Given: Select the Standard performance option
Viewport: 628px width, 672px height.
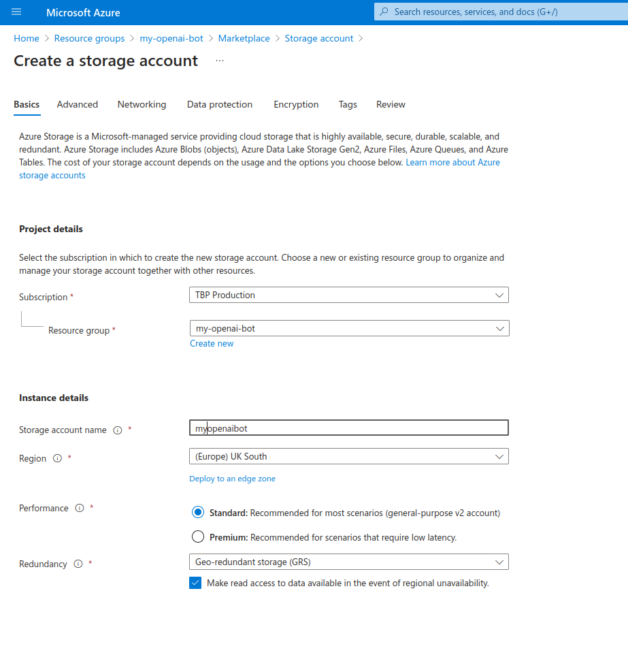Looking at the screenshot, I should pos(198,512).
